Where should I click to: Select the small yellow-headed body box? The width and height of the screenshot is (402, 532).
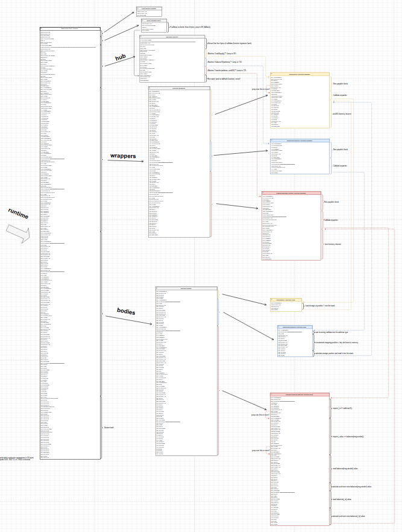pos(286,305)
